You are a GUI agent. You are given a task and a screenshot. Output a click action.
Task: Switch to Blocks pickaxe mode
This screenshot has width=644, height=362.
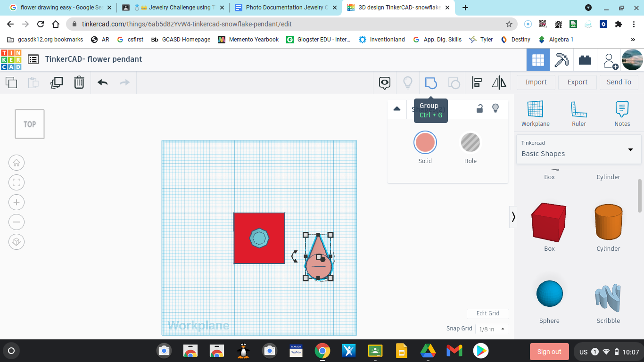point(561,60)
